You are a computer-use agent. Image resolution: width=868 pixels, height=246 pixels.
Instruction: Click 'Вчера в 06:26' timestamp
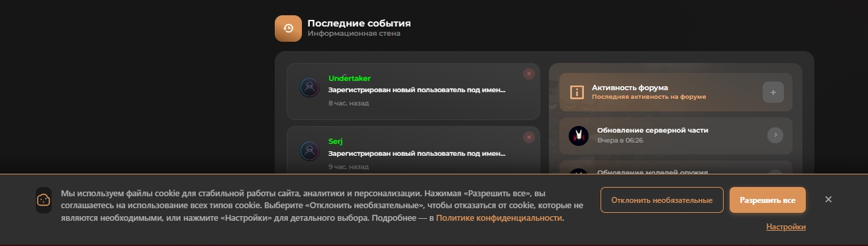coord(620,141)
